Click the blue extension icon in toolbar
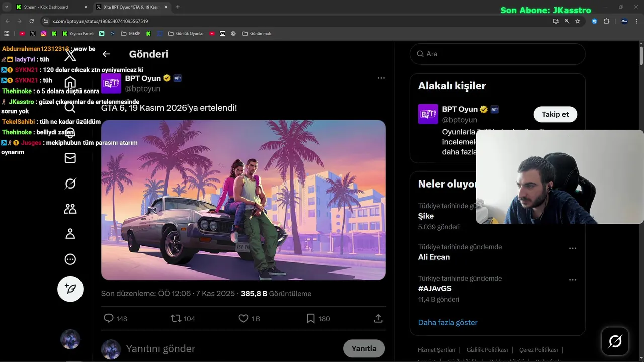 [x=595, y=21]
